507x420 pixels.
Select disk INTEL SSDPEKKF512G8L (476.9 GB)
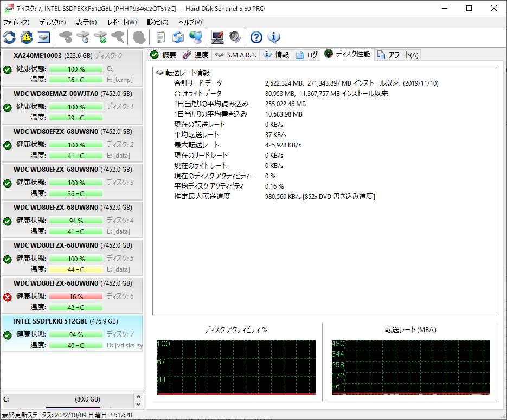73,333
